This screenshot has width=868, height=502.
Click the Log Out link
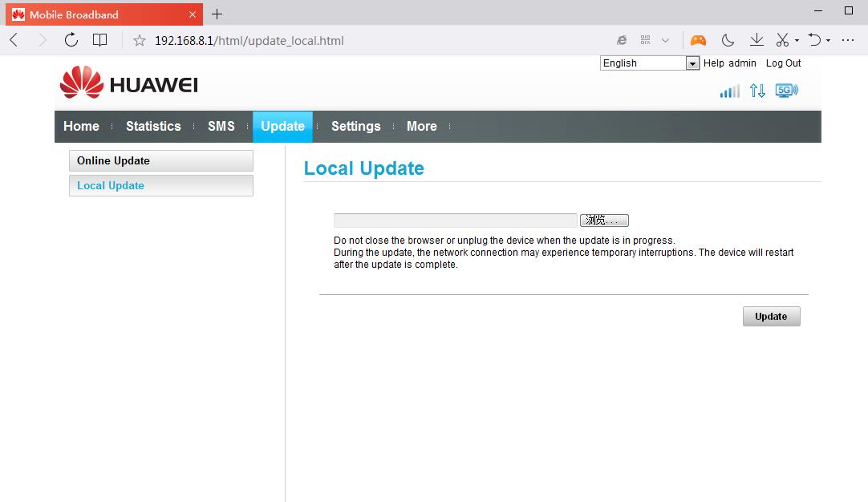[x=783, y=63]
